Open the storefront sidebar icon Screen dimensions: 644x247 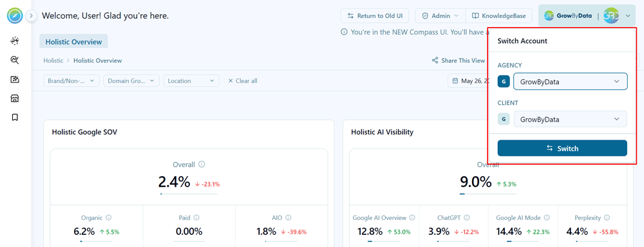click(15, 98)
